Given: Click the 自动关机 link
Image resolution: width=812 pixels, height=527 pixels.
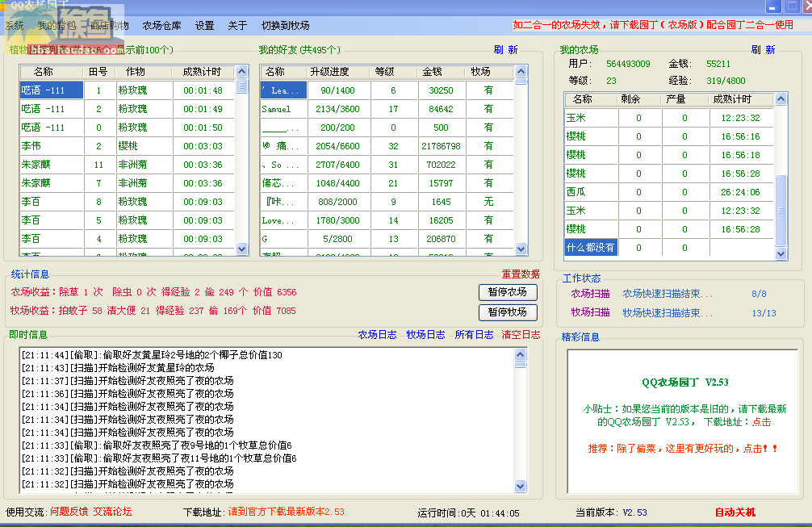Looking at the screenshot, I should [x=735, y=512].
